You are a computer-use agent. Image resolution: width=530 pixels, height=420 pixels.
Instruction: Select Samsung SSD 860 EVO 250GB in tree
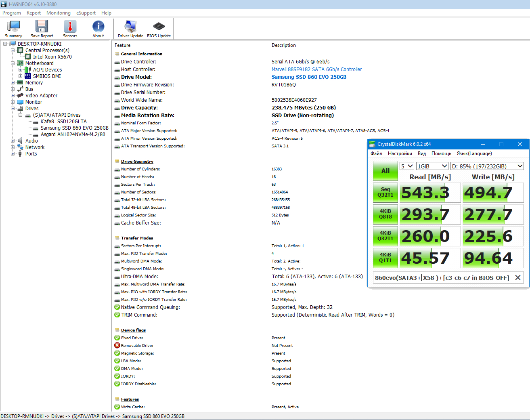coord(74,128)
